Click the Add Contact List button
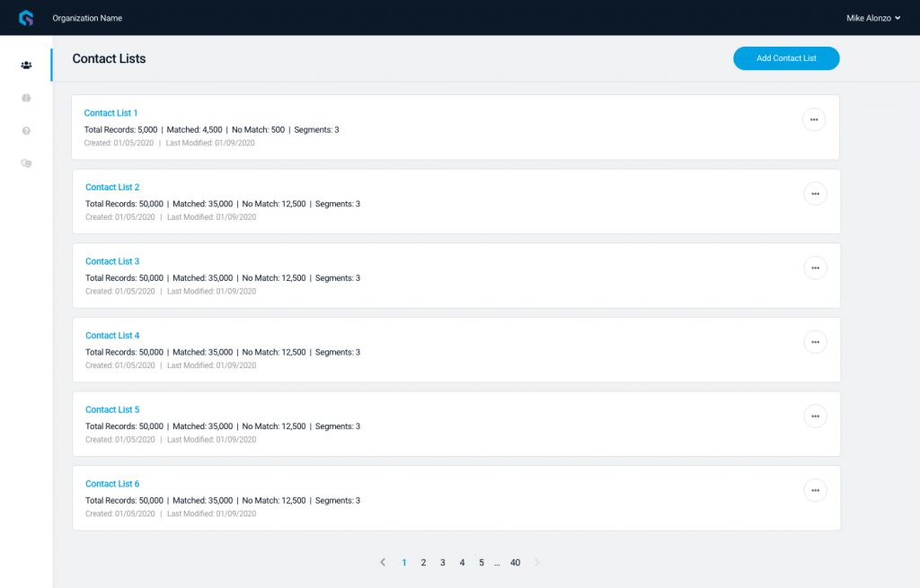 pos(786,58)
